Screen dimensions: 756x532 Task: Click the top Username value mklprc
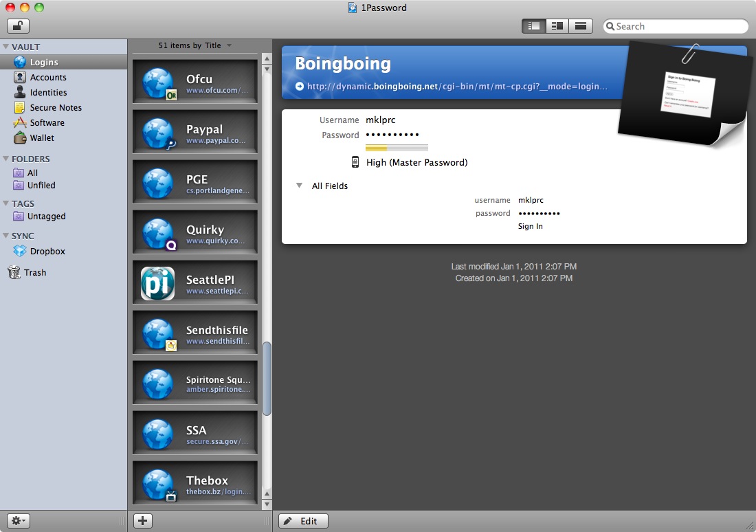(381, 120)
